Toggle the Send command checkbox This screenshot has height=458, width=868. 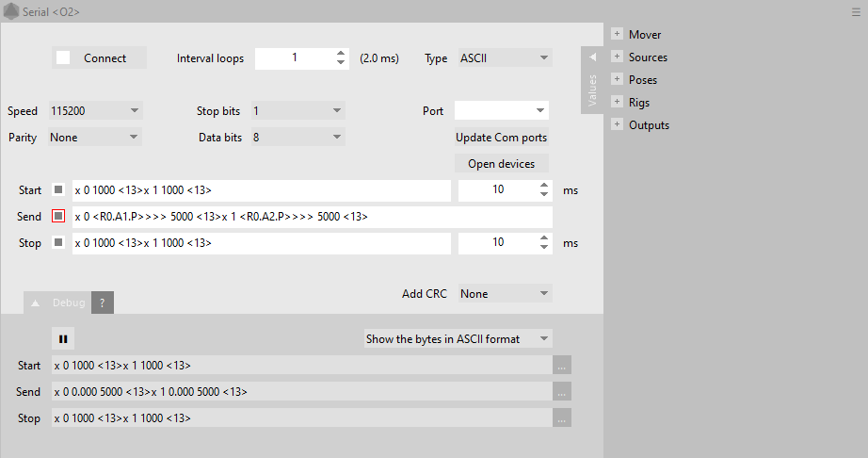pos(58,217)
